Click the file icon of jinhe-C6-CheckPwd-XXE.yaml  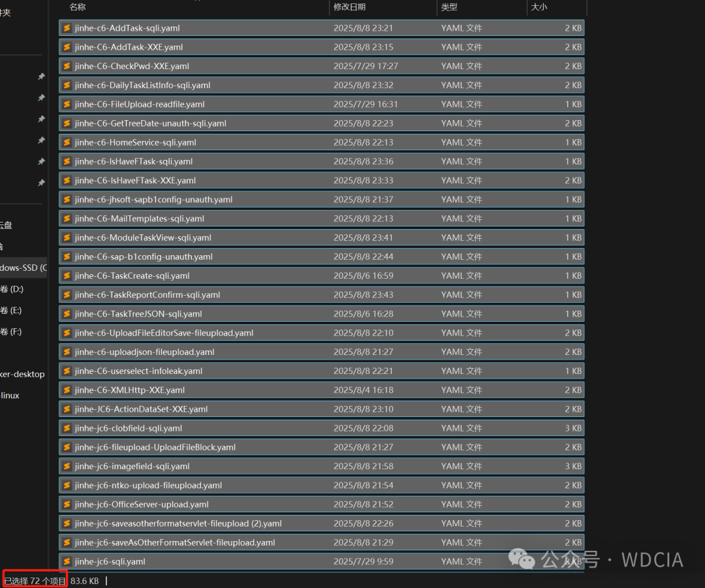point(67,66)
